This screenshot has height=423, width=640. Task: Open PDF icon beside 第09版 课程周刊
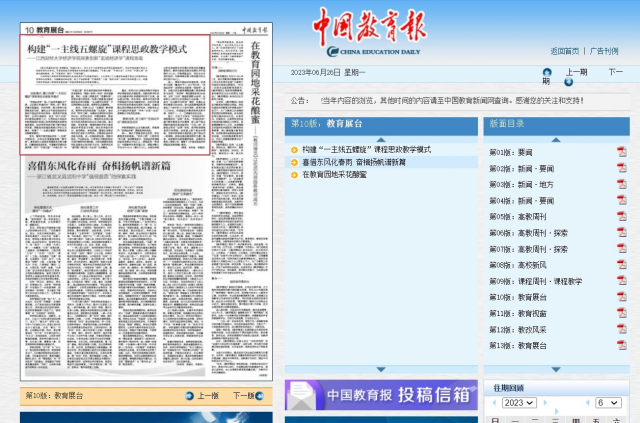[x=622, y=281]
